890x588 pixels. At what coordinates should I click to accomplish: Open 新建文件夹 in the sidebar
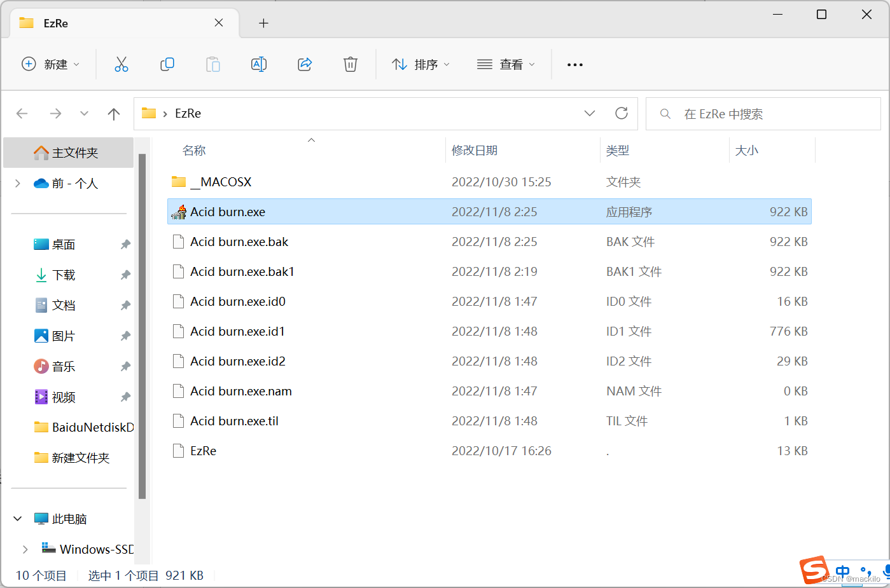click(x=72, y=458)
